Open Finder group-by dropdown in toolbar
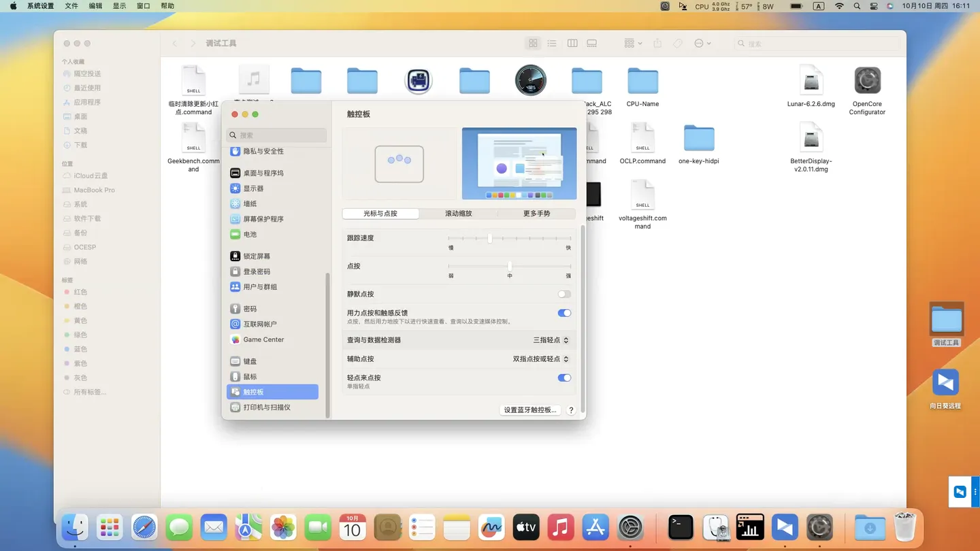 [x=632, y=44]
